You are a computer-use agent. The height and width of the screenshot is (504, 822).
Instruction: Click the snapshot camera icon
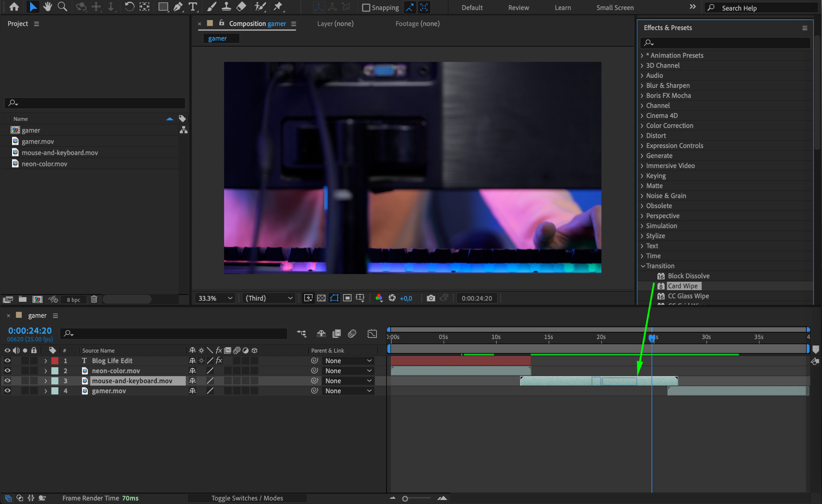click(x=431, y=298)
